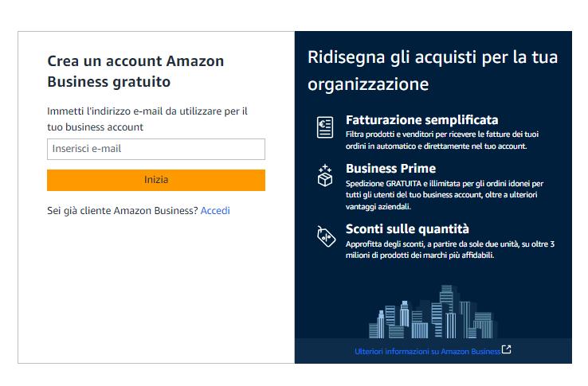
Task: Click the Approfitta degli sconti description
Action: click(x=449, y=249)
